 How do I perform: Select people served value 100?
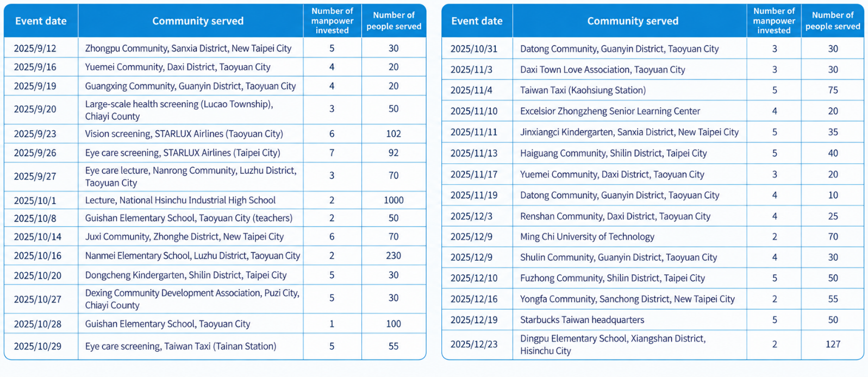tap(394, 324)
